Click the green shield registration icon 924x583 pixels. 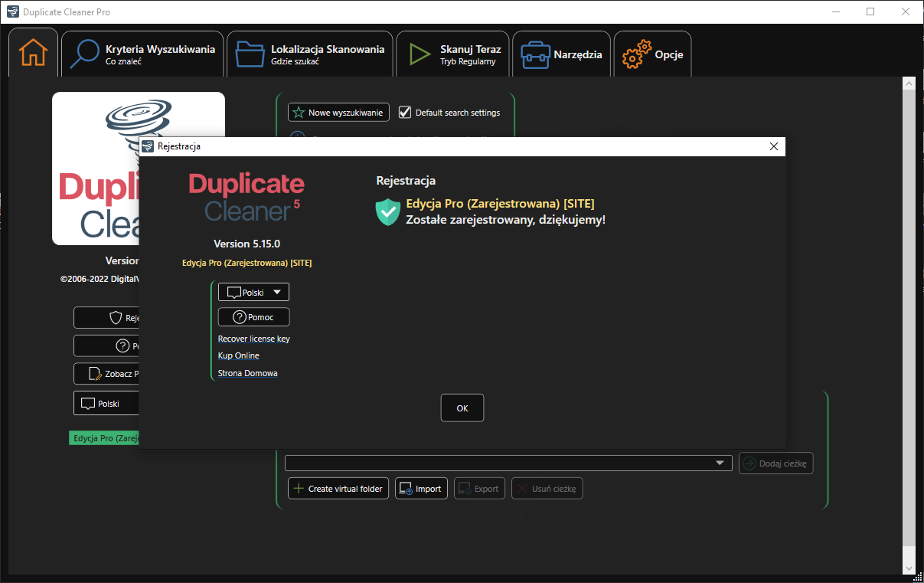pos(387,211)
